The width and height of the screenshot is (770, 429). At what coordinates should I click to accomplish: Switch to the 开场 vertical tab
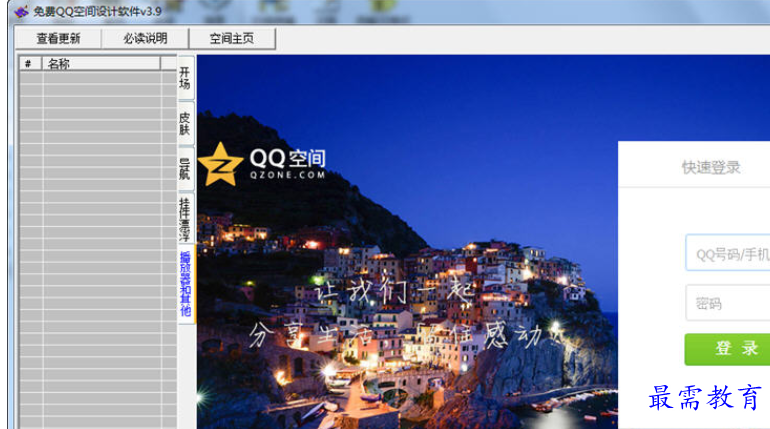coord(185,78)
